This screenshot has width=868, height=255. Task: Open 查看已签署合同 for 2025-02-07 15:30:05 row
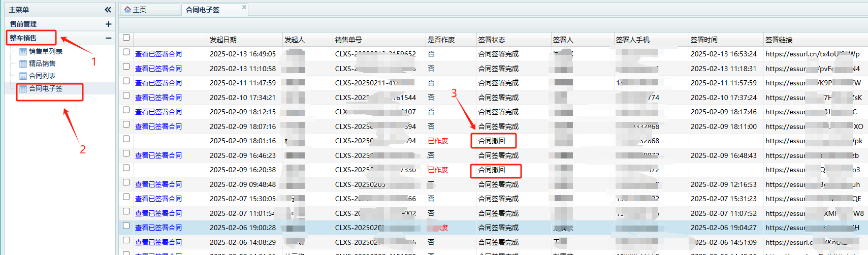point(158,199)
